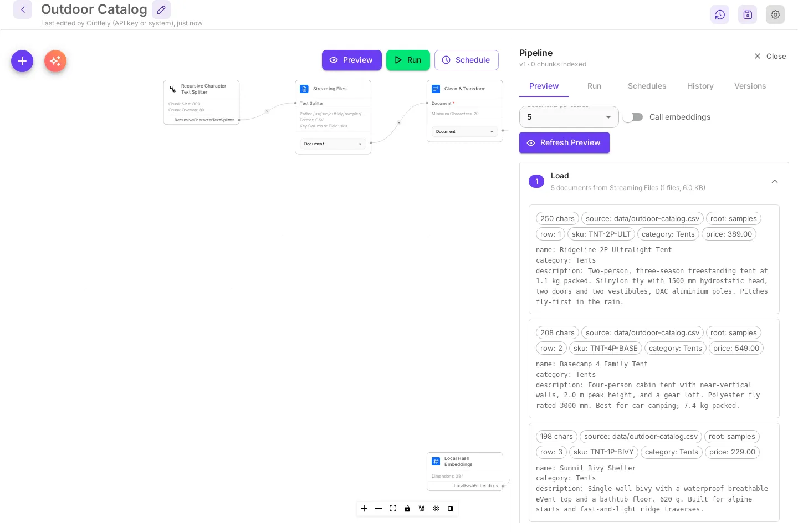Click Refresh Preview
Screen dimensions: 798x532
pos(564,142)
